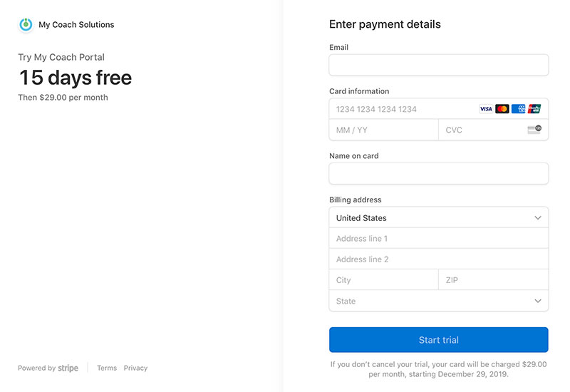Image resolution: width=570 pixels, height=392 pixels.
Task: Open the Privacy link
Action: click(x=135, y=368)
